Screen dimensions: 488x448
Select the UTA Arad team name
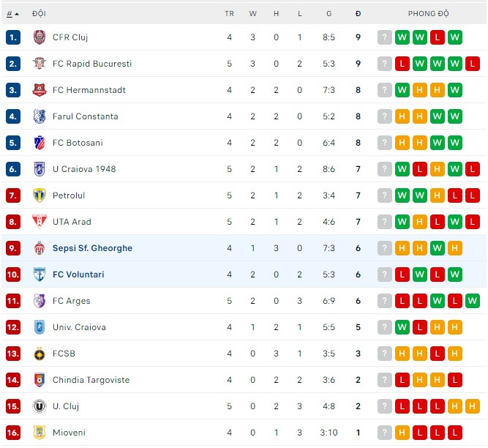72,222
